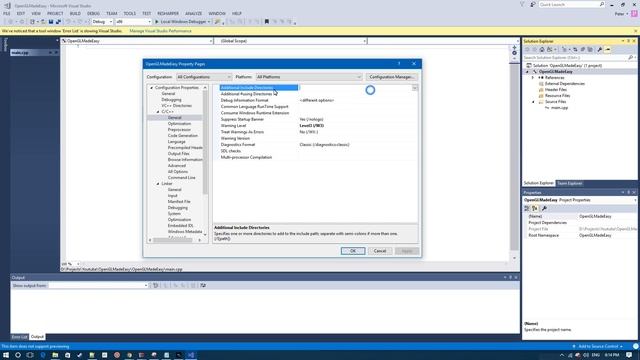Screen dimensions: 640x360
Task: Click the Save All icon in the toolbar
Action: [58, 22]
